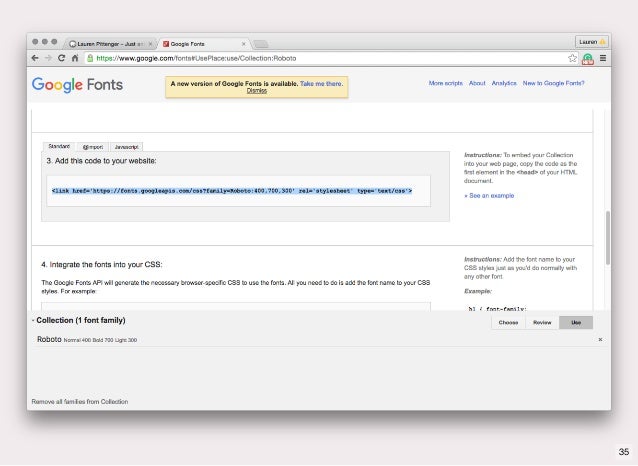The width and height of the screenshot is (638, 466).
Task: Open the green browser extension icon
Action: (588, 59)
